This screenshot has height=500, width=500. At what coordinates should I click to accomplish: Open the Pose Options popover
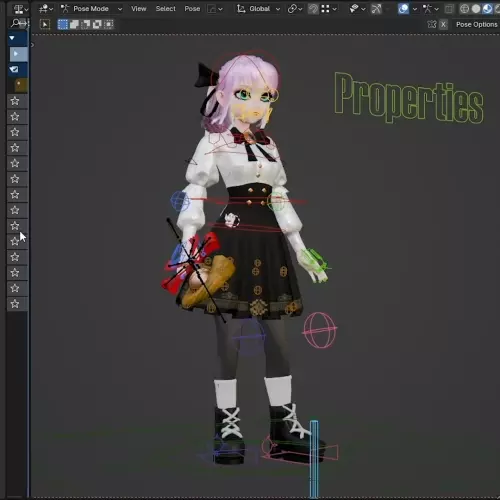click(476, 24)
